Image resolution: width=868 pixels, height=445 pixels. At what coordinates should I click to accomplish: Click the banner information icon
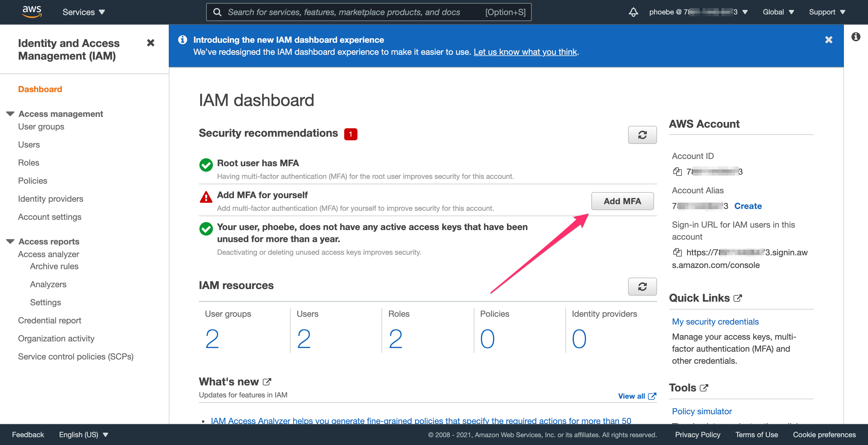point(183,40)
